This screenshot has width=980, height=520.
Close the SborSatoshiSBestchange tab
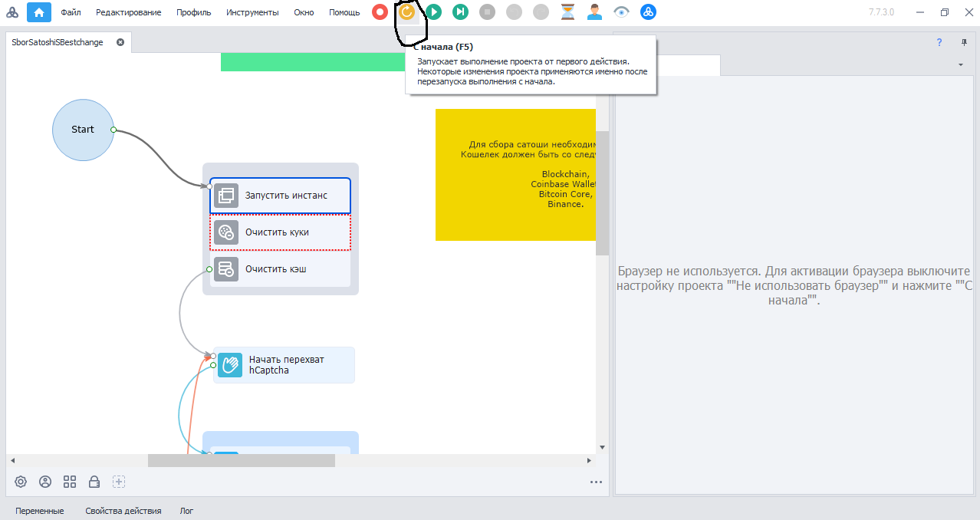point(120,43)
